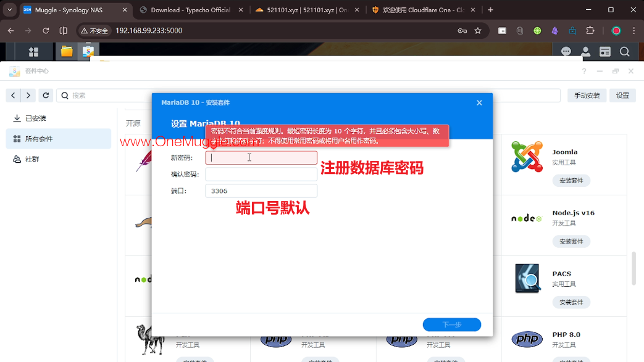Install the PACS package

pos(571,302)
